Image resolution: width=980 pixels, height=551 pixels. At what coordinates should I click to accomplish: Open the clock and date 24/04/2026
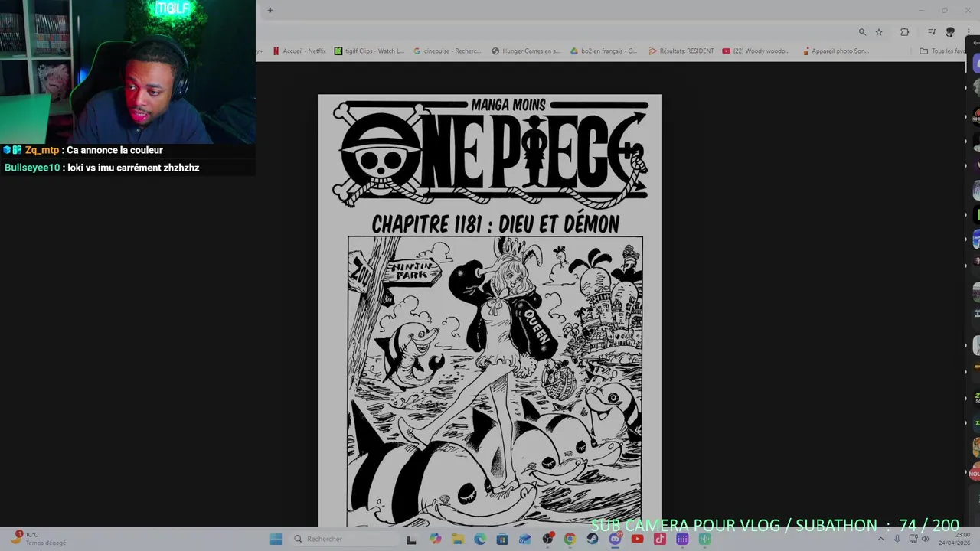click(954, 539)
